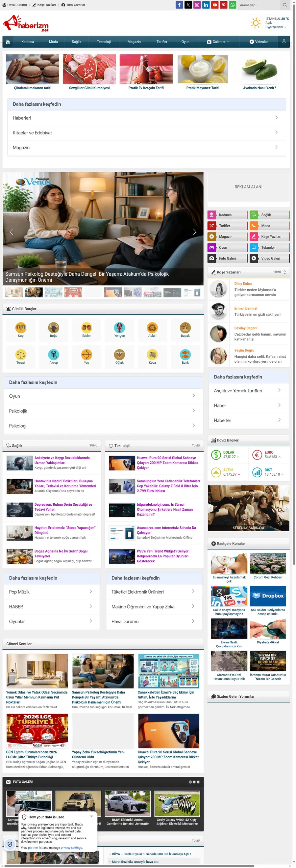Click the TÜMÜ link in Sağlık section

tap(93, 445)
